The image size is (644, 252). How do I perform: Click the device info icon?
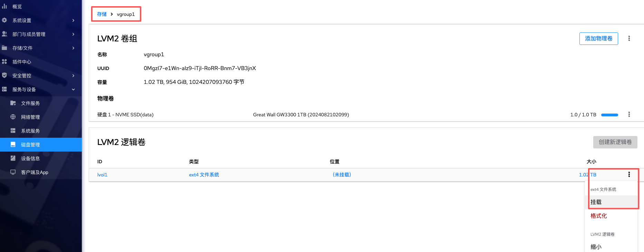[13, 158]
